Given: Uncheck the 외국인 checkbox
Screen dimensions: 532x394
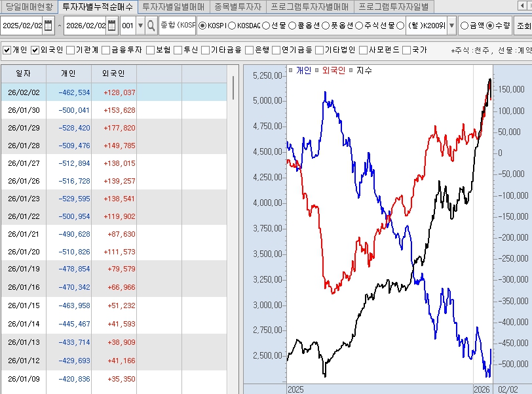Looking at the screenshot, I should pos(35,50).
